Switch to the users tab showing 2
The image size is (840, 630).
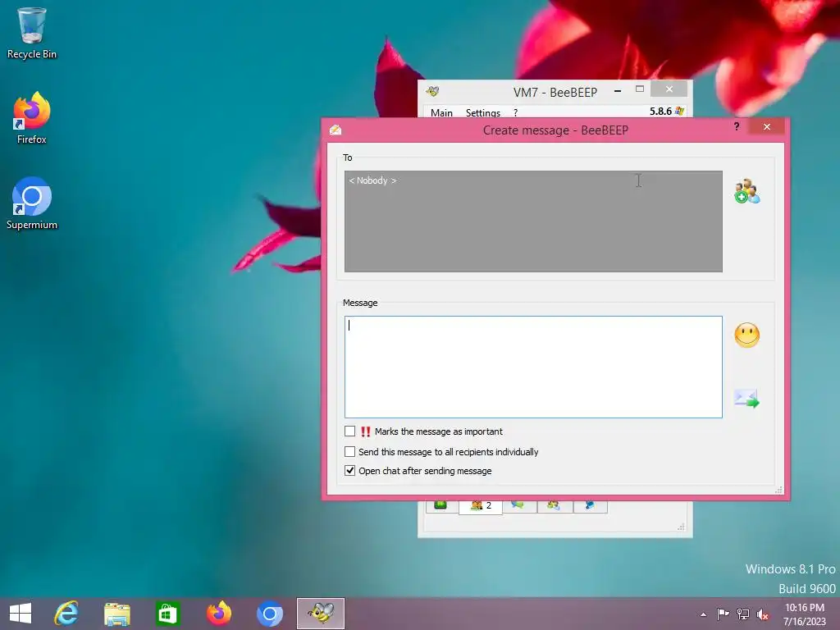click(x=481, y=505)
